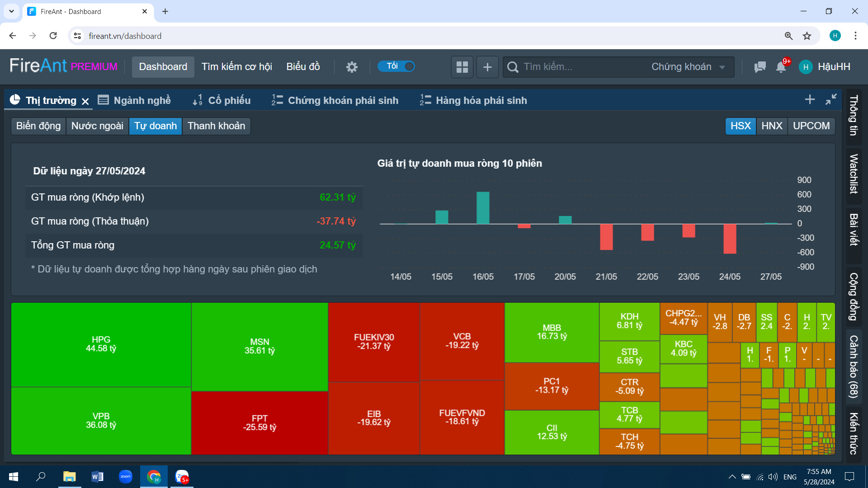Image resolution: width=868 pixels, height=488 pixels.
Task: Select the HNX exchange toggle
Action: [x=772, y=126]
